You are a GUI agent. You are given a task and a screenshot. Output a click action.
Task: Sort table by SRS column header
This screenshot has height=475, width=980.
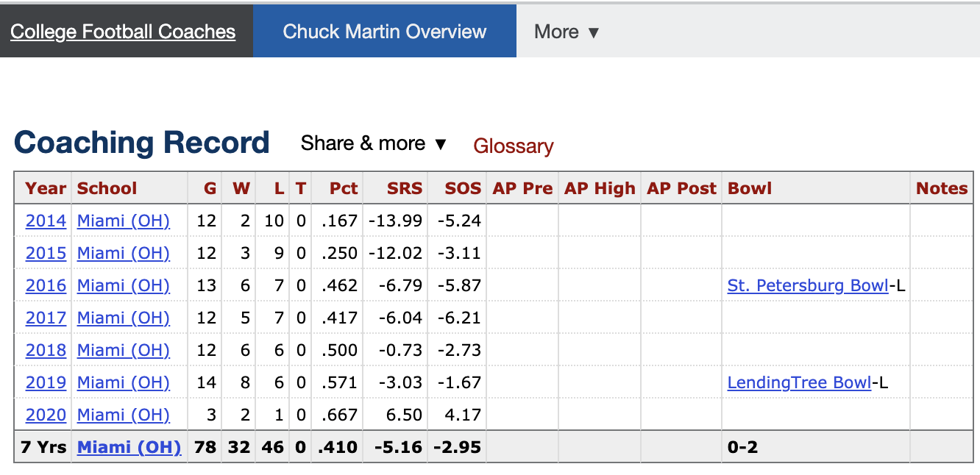click(405, 188)
